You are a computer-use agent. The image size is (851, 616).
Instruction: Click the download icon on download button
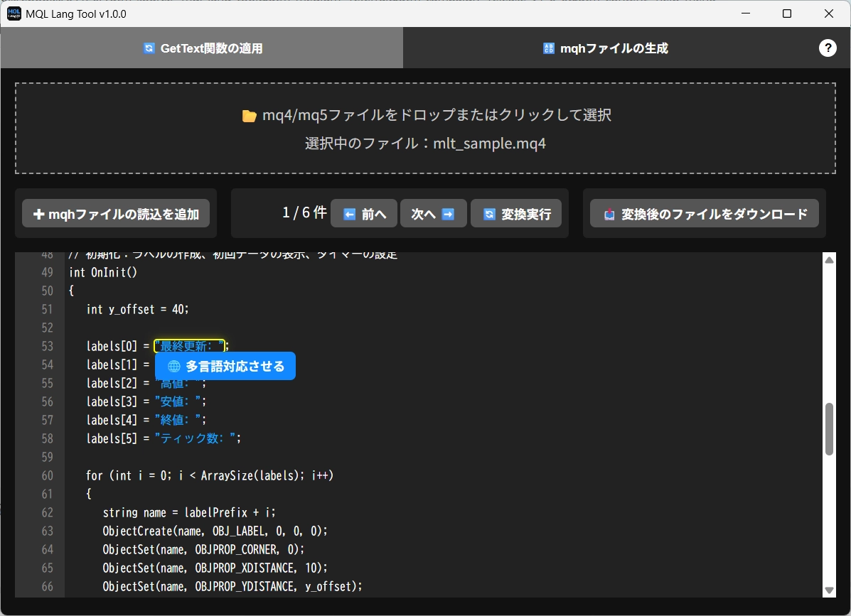pos(609,214)
